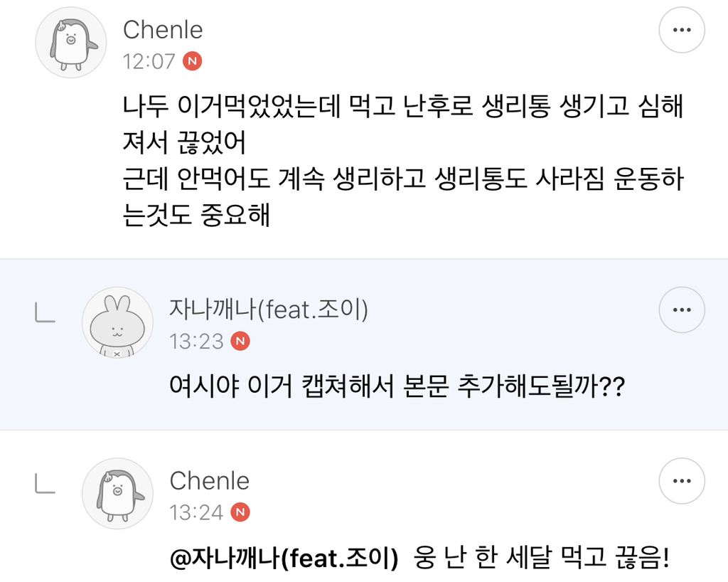Open the rabbit avatar of 자나깨나(feat.조이)

tap(117, 322)
